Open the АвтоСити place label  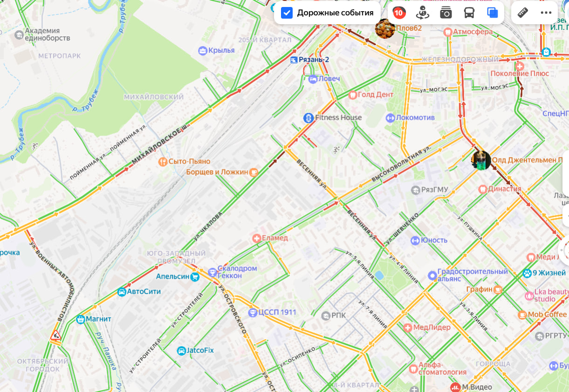[144, 292]
